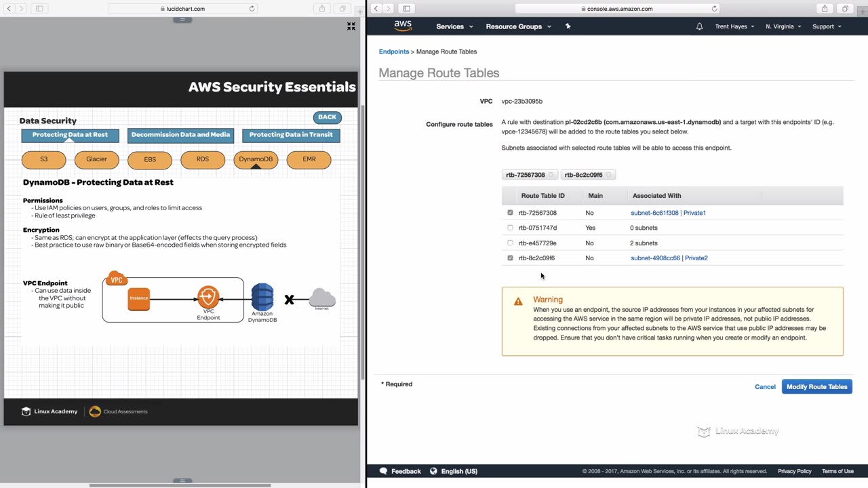Image resolution: width=868 pixels, height=488 pixels.
Task: Uncheck route table rtb-8c2c09f6
Action: 510,258
